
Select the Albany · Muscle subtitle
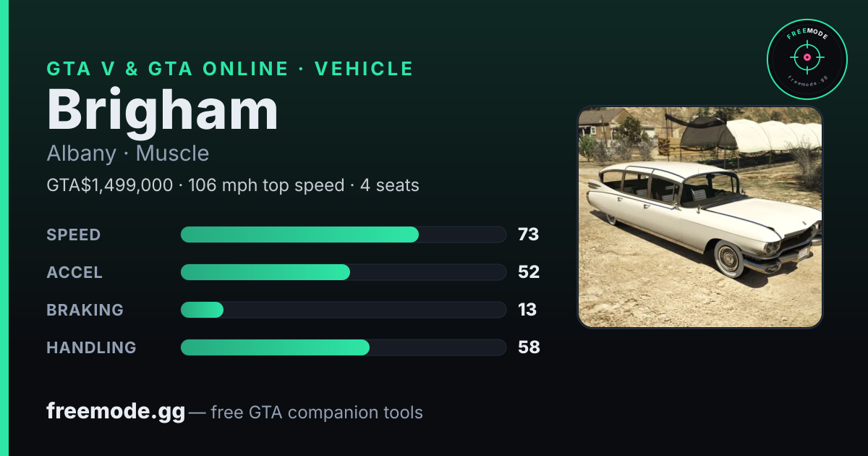[x=128, y=153]
